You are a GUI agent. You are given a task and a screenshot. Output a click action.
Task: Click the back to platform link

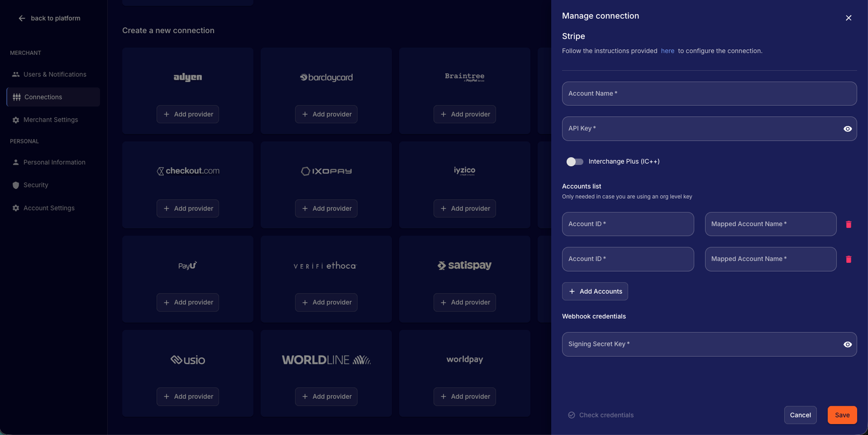55,18
